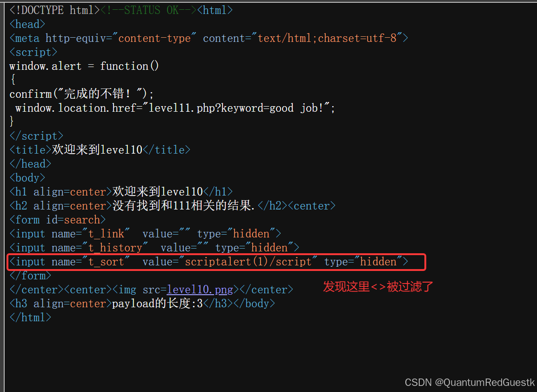Click the STATUS OK comment
Screen dimensions: 537x392
click(148, 10)
